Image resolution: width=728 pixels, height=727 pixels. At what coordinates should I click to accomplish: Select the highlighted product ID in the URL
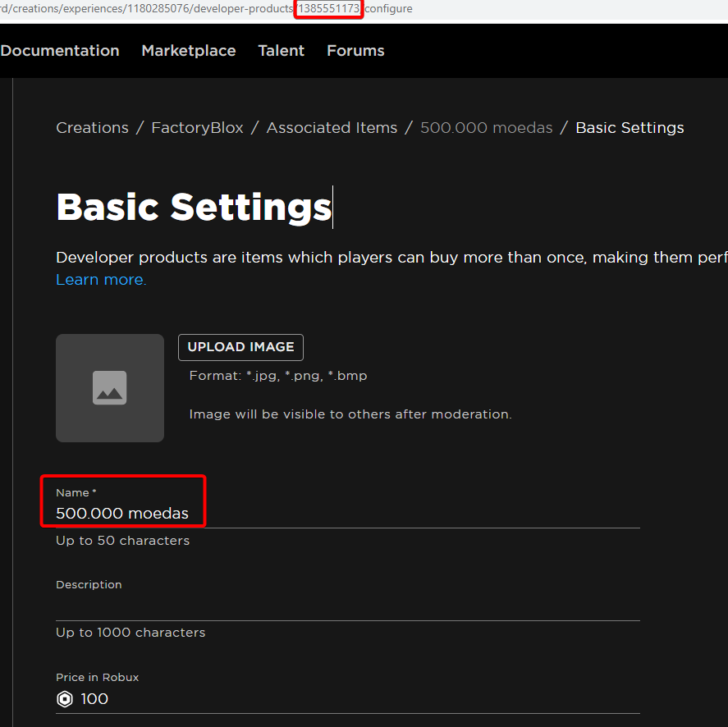[327, 8]
